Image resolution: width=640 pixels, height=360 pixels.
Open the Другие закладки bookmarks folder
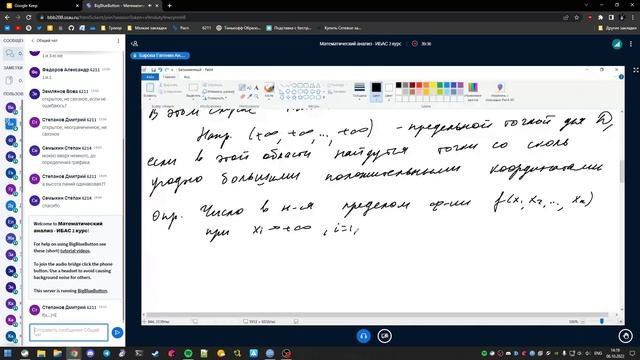coord(617,28)
